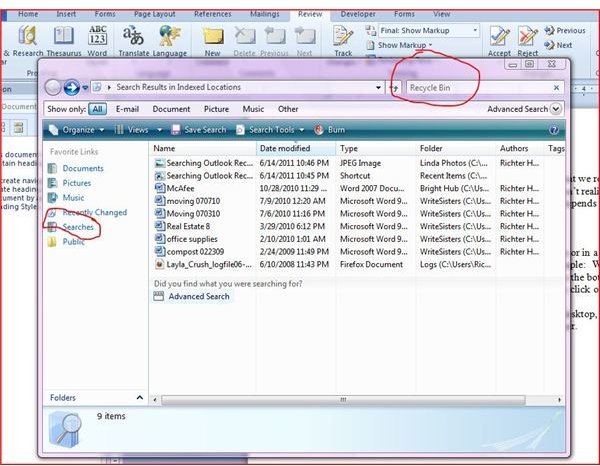Filter results to Music only
Screen dimensions: 600x466
click(253, 109)
